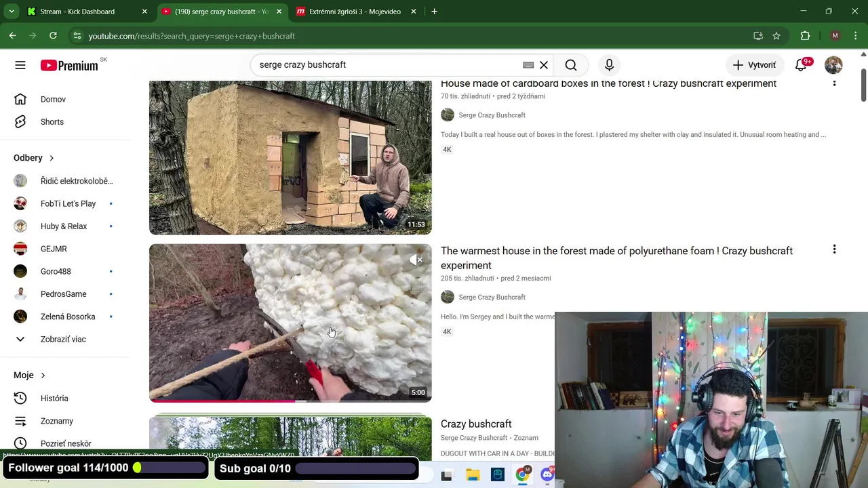This screenshot has height=488, width=868.
Task: Open File Explorer from the taskbar
Action: pyautogui.click(x=473, y=475)
